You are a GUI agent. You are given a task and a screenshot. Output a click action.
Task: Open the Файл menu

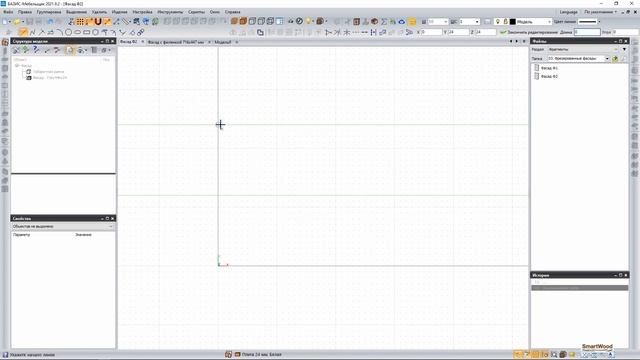click(8, 12)
